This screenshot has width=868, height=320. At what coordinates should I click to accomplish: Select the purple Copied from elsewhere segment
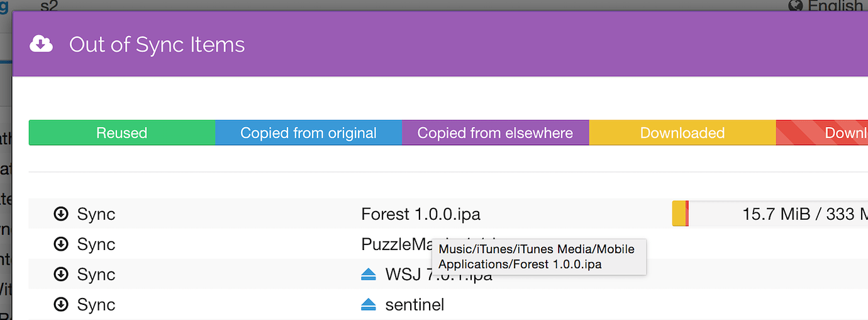click(496, 133)
